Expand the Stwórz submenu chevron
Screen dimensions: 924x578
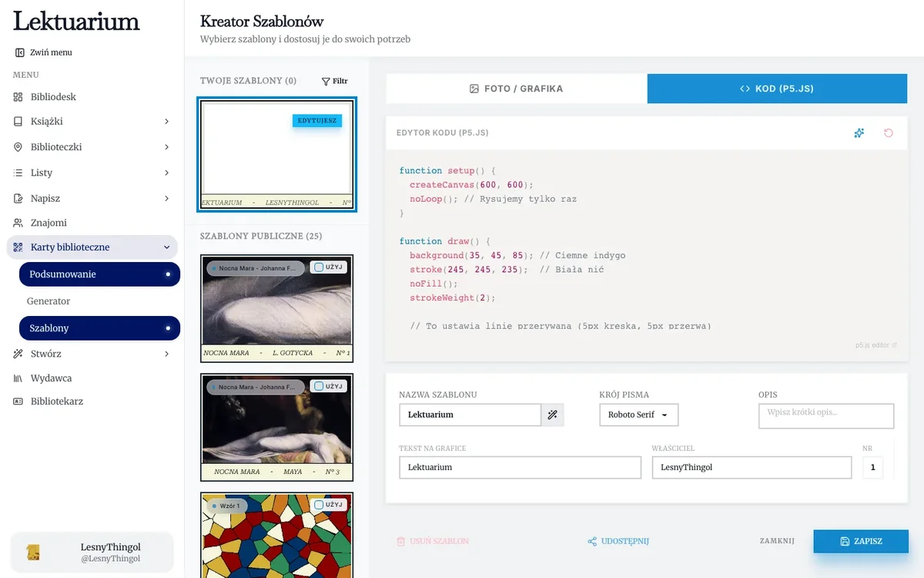[167, 354]
